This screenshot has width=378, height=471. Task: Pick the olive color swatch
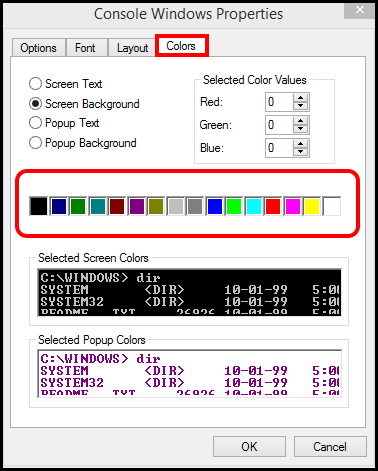[156, 206]
